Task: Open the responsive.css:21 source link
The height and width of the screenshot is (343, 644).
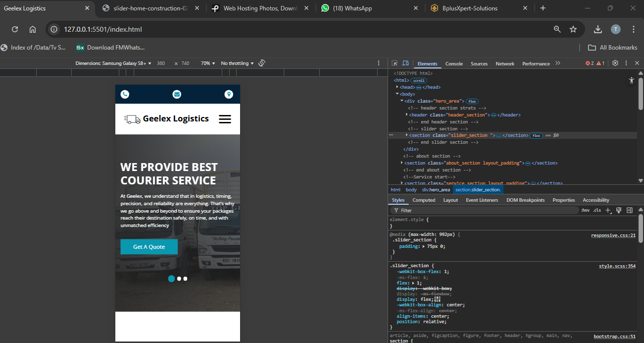Action: point(613,235)
